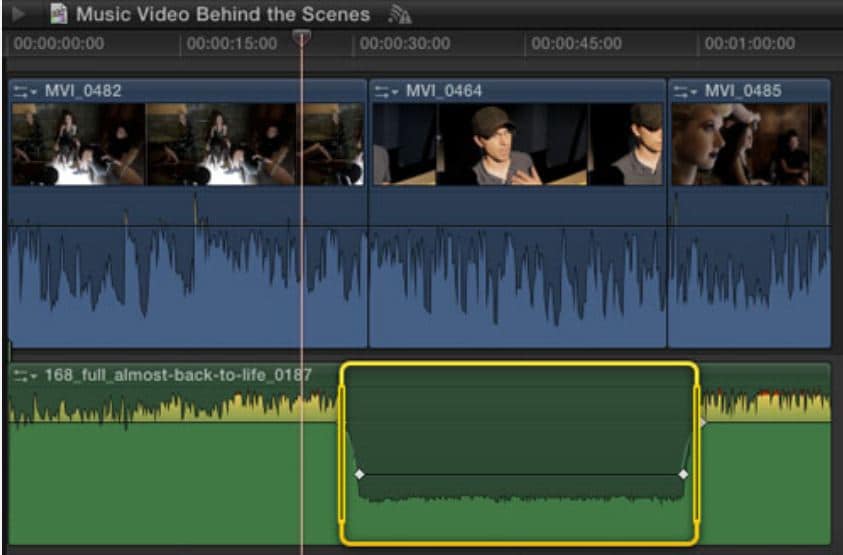This screenshot has width=843, height=555.
Task: Click the 00:00:30:00 ruler timecode
Action: point(405,44)
